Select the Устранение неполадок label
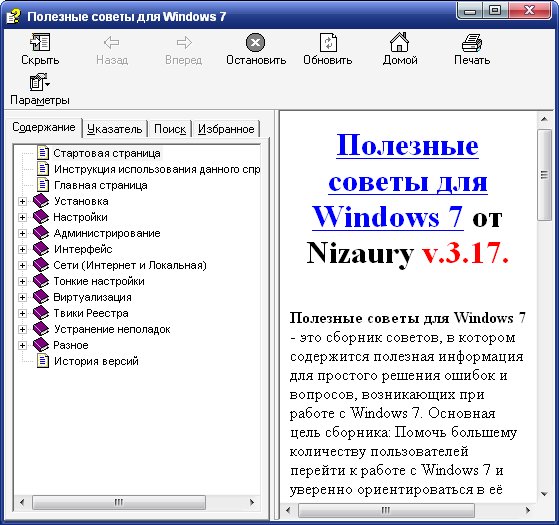The image size is (559, 525). pos(112,329)
